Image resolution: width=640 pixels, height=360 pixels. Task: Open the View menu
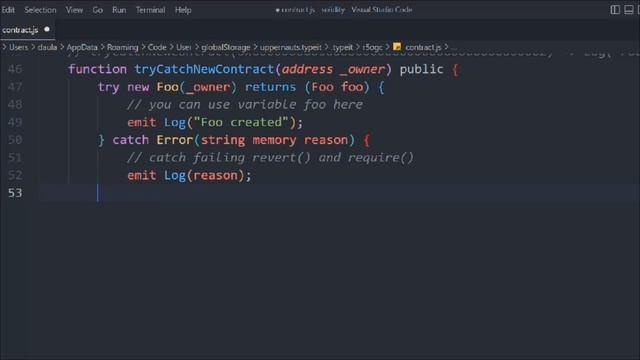tap(74, 10)
